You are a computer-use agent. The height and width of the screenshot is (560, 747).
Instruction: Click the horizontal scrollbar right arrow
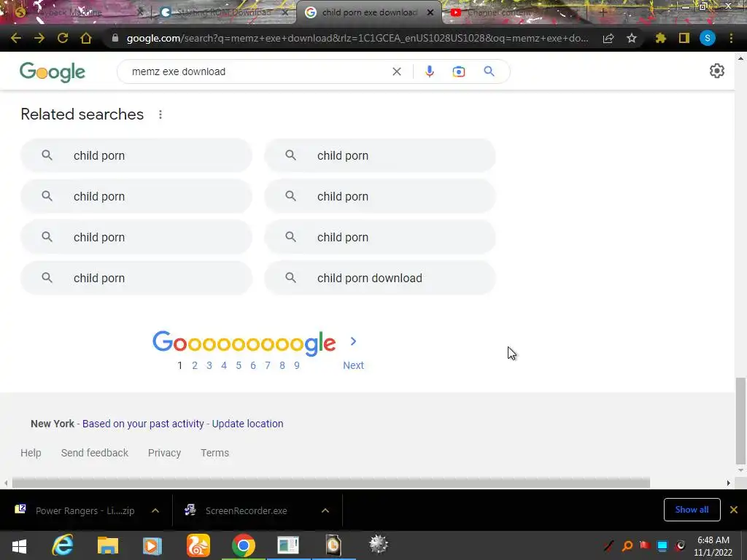(x=729, y=483)
